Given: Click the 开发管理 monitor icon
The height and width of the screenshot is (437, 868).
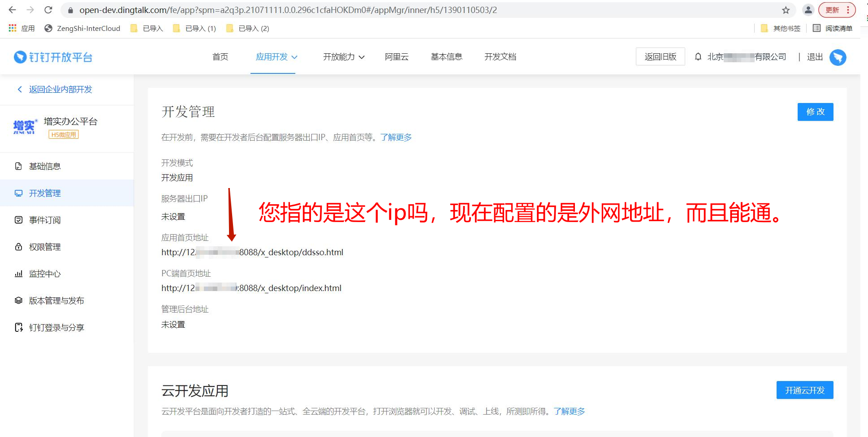Looking at the screenshot, I should (x=18, y=193).
